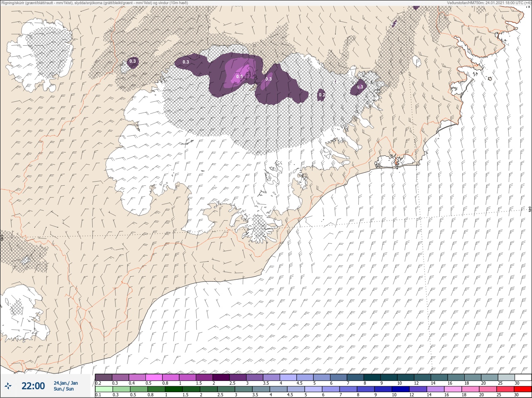Select the violet swatch after 12, lower legend
The height and width of the screenshot is (398, 532).
tap(418, 389)
